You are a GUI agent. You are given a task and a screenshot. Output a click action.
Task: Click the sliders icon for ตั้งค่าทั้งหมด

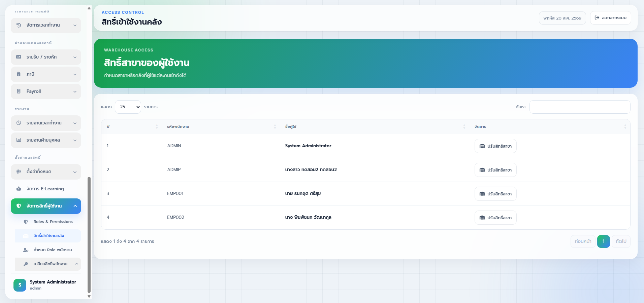tap(19, 172)
